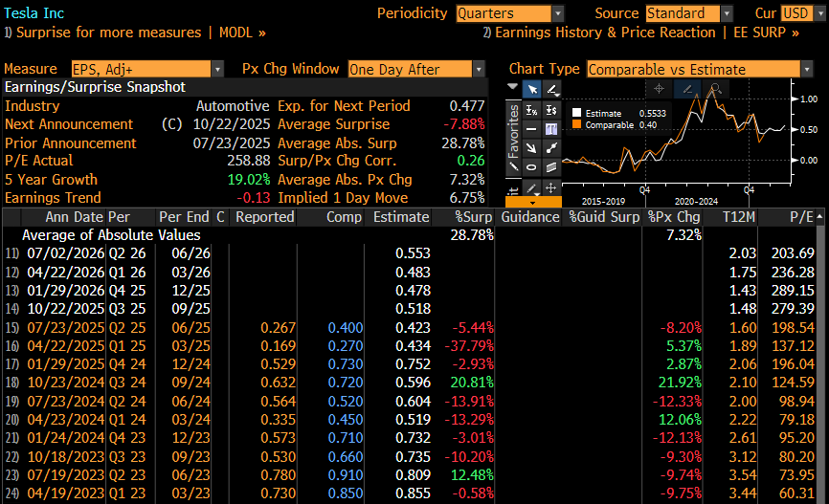This screenshot has height=504, width=829.
Task: Click the magnifier zoom icon above chart
Action: click(714, 89)
